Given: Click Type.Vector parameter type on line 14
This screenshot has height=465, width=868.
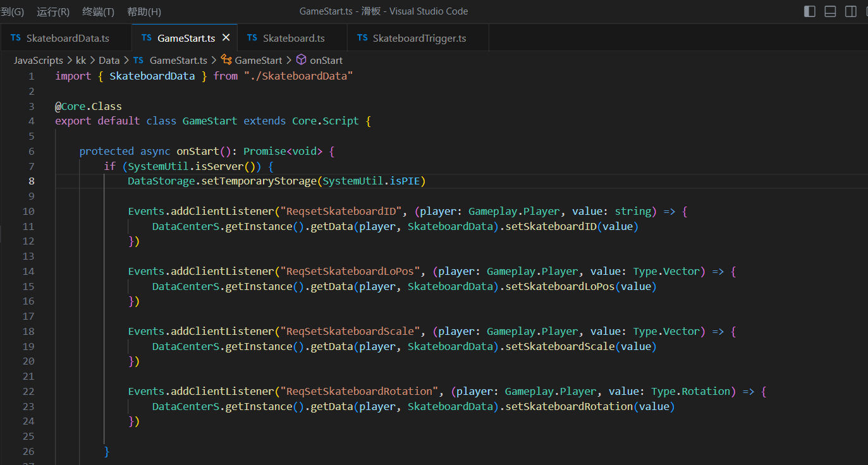Looking at the screenshot, I should tap(666, 272).
